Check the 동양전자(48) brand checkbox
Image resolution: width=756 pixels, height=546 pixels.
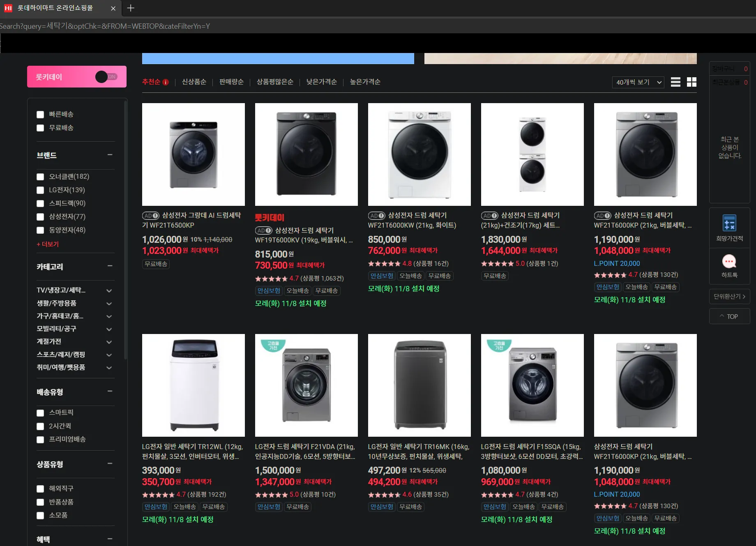point(40,230)
